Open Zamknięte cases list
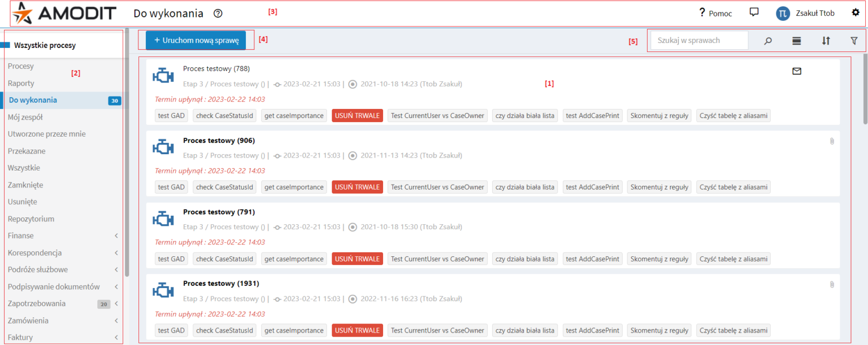This screenshot has height=345, width=868. pyautogui.click(x=25, y=185)
